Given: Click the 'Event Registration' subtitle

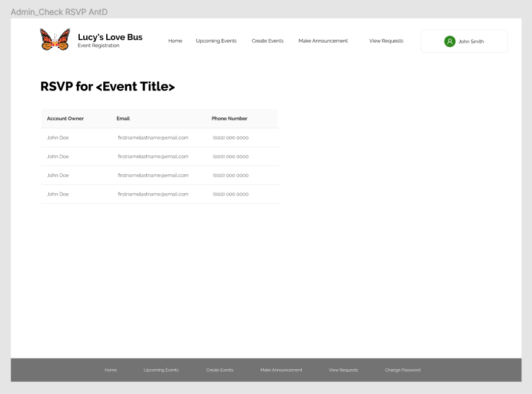Looking at the screenshot, I should [x=99, y=45].
